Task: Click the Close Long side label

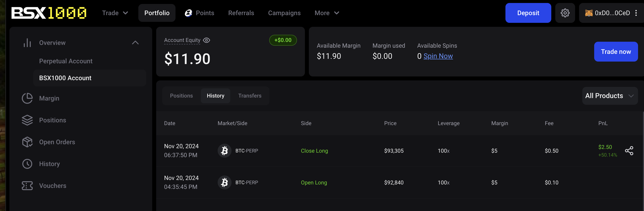Action: tap(314, 151)
